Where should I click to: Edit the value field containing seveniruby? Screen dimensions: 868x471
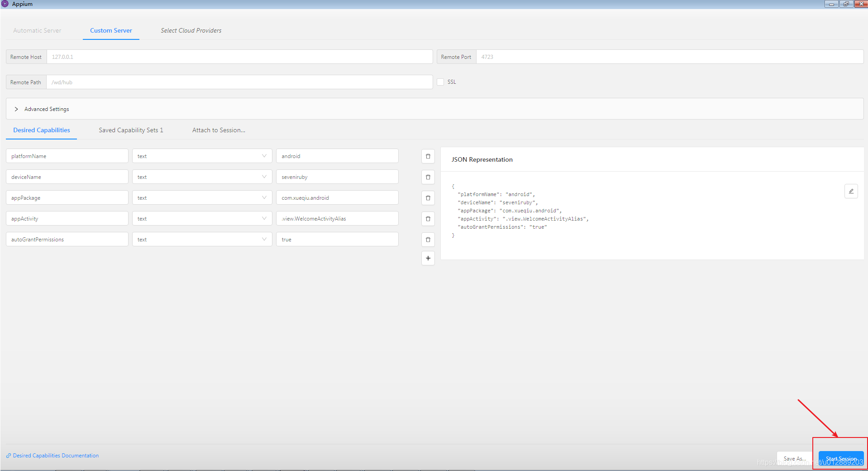pyautogui.click(x=337, y=177)
